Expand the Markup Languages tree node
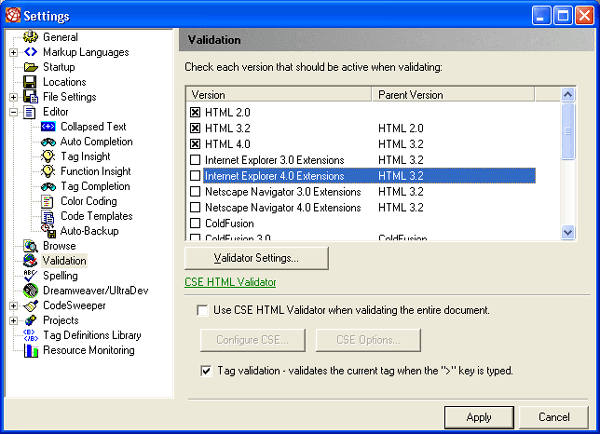Viewport: 600px width, 434px height. pos(13,52)
